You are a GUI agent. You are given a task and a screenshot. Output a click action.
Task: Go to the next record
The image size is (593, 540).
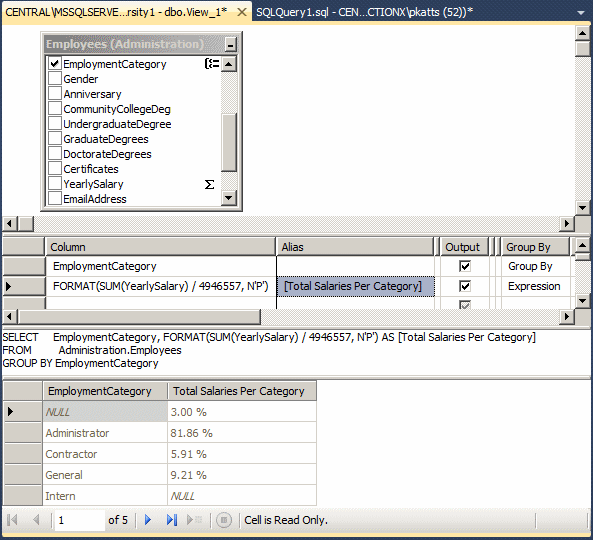148,520
